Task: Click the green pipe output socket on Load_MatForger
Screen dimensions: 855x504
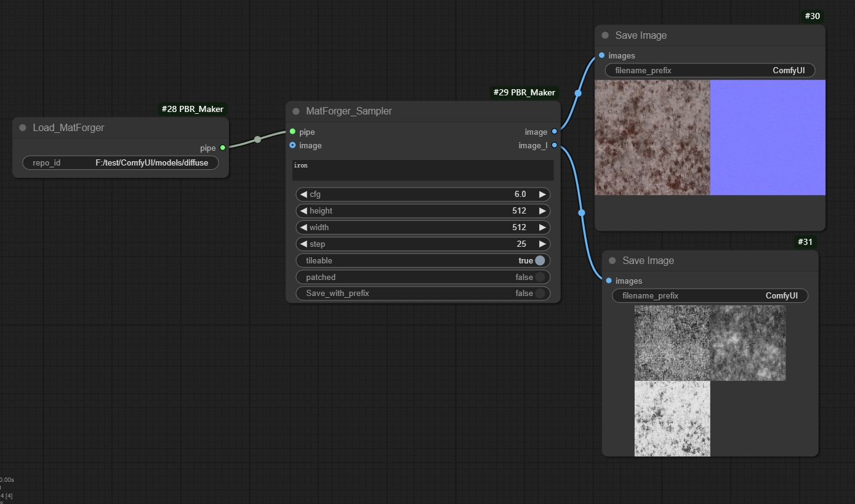Action: pyautogui.click(x=223, y=148)
